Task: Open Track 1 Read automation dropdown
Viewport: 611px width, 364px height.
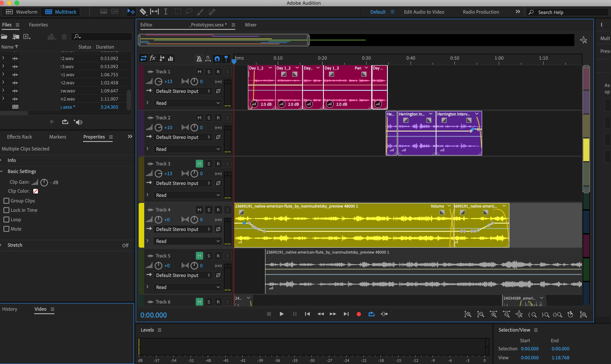Action: coord(188,103)
